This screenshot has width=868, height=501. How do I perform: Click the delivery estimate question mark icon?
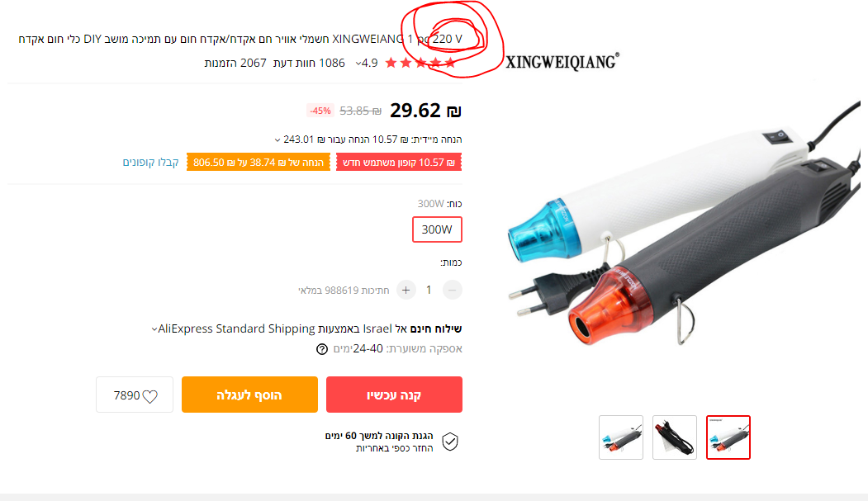tap(321, 349)
